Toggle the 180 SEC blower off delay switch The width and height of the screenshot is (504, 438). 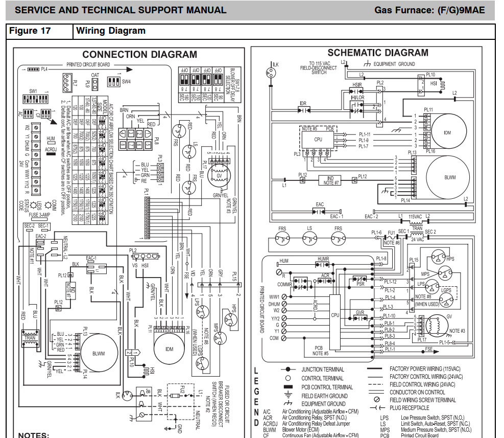point(184,79)
